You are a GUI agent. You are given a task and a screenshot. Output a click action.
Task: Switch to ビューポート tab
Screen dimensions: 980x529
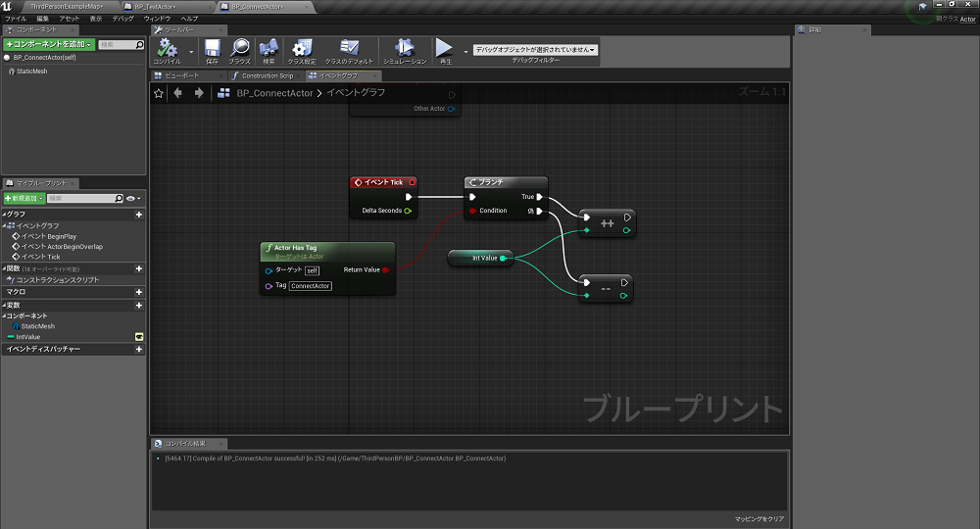(182, 75)
